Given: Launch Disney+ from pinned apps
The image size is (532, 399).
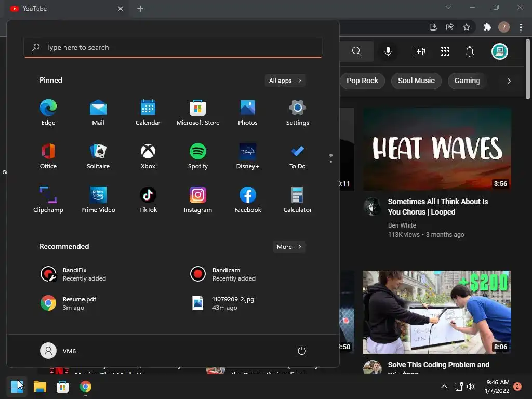Looking at the screenshot, I should tap(248, 156).
